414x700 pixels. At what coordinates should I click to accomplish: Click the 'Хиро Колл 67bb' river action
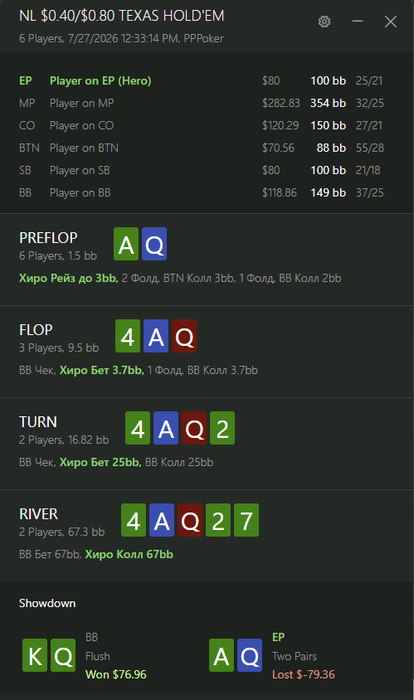(129, 554)
